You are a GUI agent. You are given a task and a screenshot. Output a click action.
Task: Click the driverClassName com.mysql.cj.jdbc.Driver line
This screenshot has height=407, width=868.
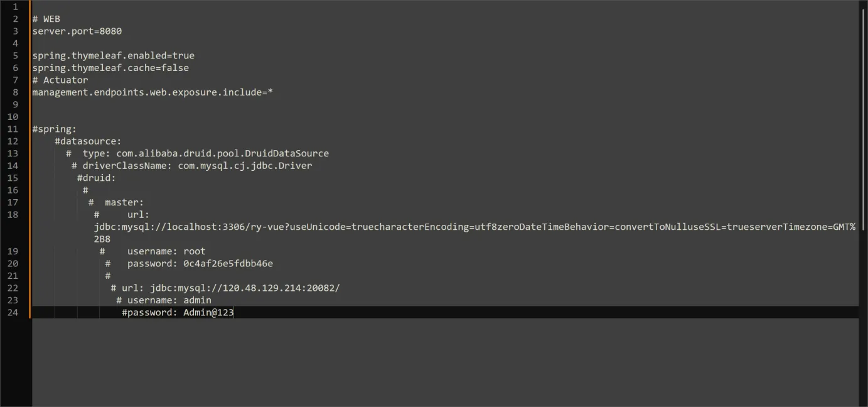pos(191,166)
